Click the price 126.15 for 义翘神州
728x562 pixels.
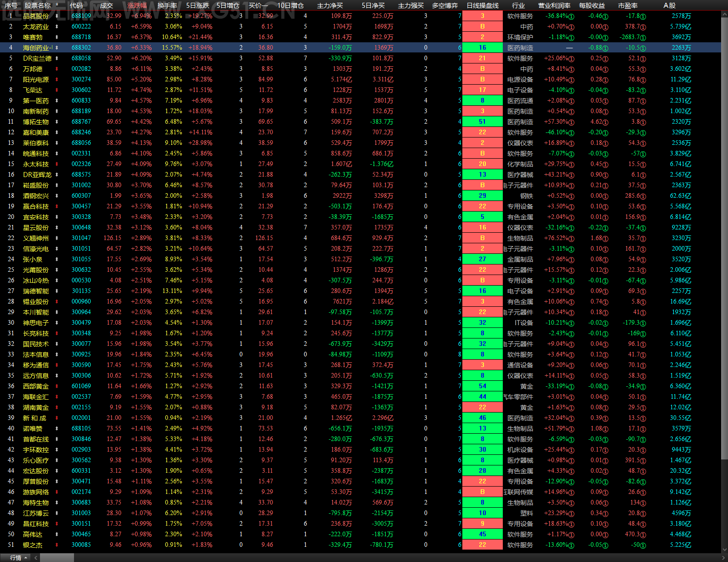tap(113, 238)
